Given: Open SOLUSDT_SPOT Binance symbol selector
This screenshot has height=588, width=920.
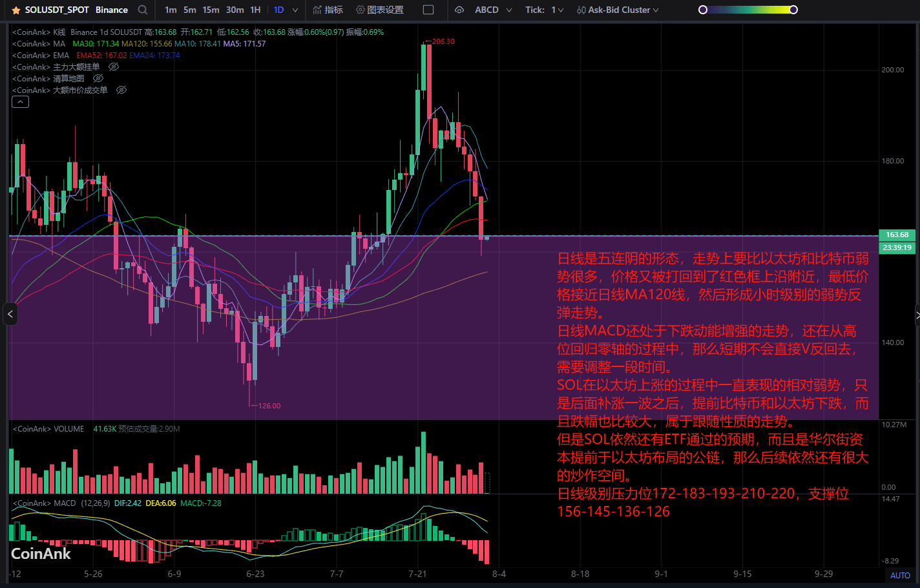Looking at the screenshot, I should point(76,10).
